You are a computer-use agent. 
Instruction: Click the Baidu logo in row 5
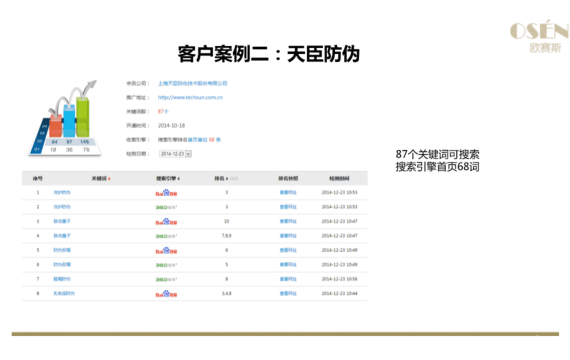tap(166, 250)
